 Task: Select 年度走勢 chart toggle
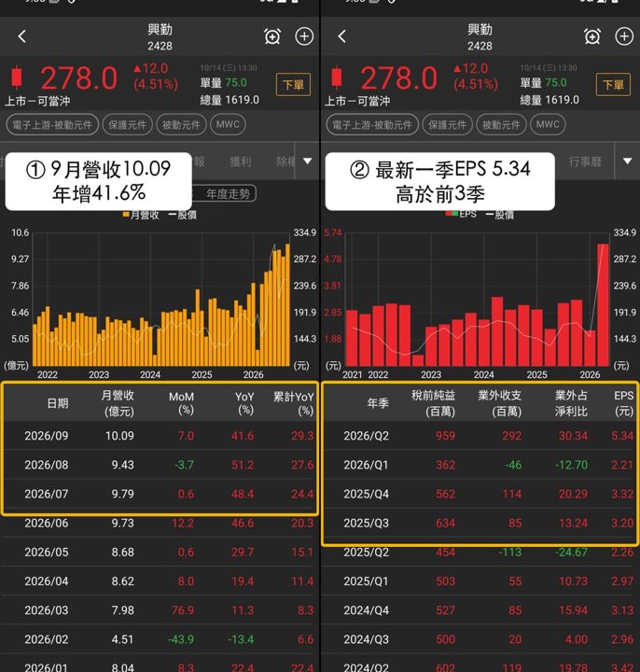click(x=228, y=194)
